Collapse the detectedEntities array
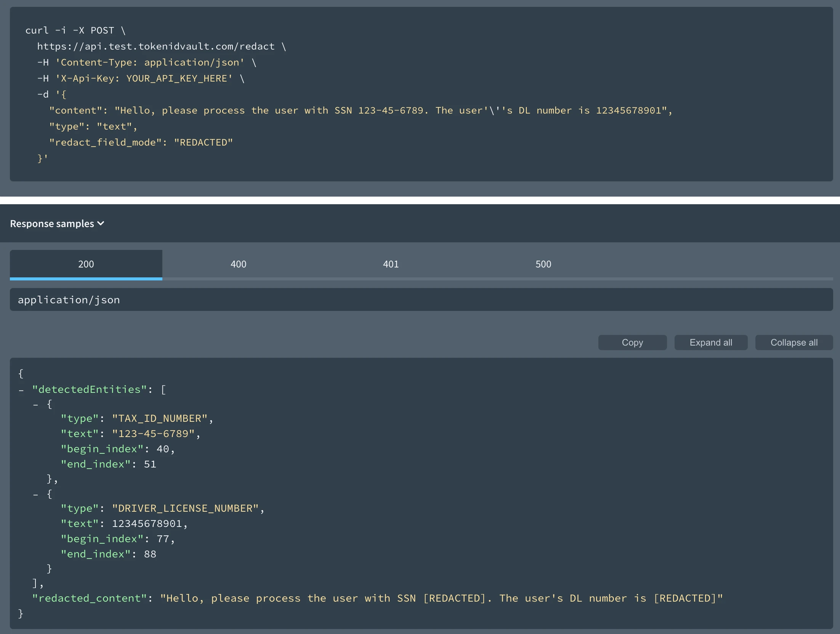The width and height of the screenshot is (840, 634). click(x=21, y=389)
